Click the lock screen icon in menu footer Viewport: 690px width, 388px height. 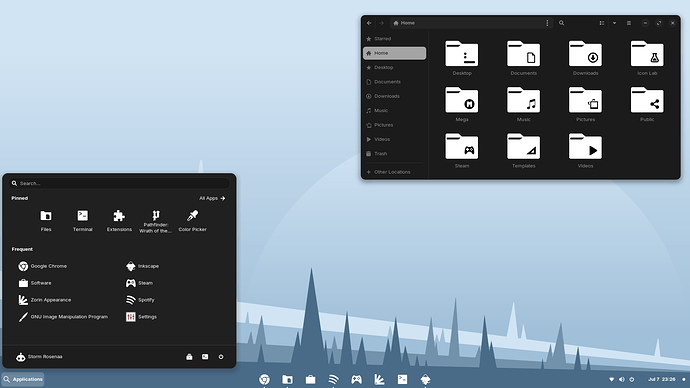coord(189,357)
